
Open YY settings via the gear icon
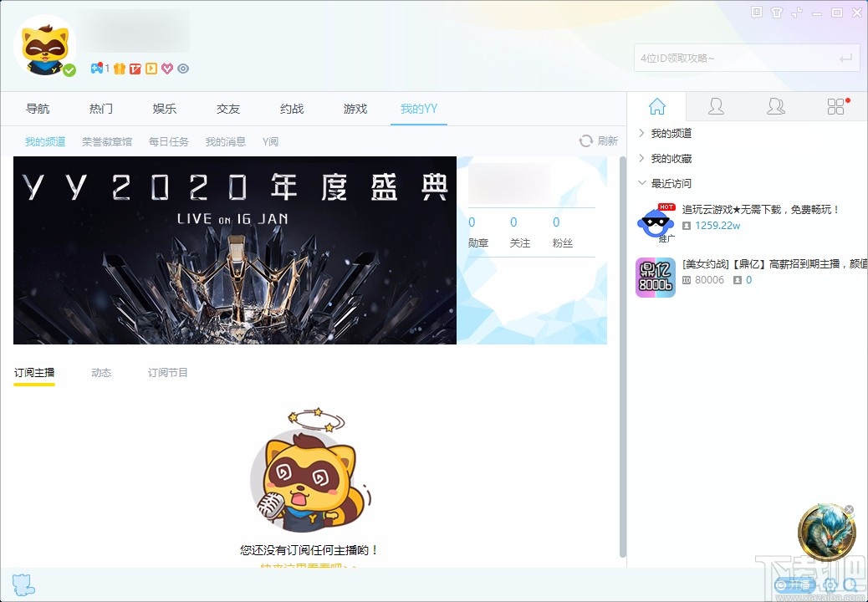tap(830, 584)
